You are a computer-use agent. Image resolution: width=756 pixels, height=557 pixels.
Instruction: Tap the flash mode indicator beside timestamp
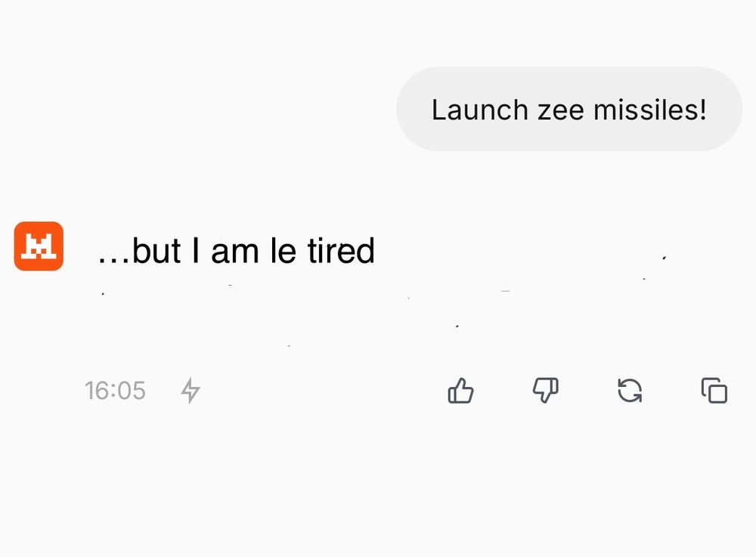(191, 390)
